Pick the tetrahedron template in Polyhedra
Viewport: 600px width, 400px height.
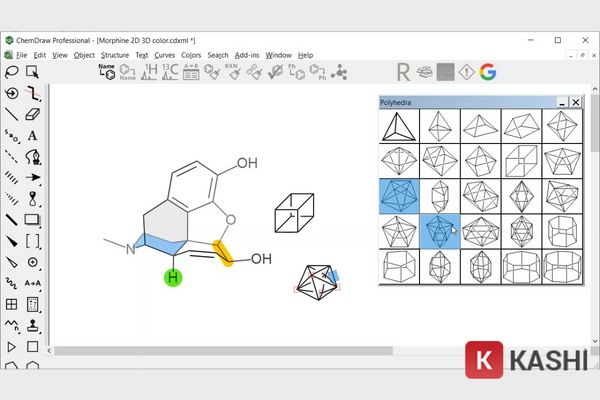(x=399, y=126)
